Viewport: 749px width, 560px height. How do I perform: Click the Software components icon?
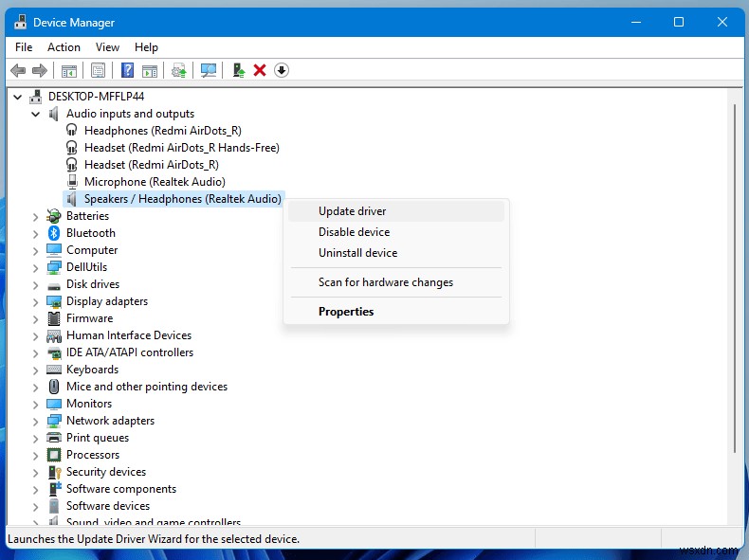54,488
